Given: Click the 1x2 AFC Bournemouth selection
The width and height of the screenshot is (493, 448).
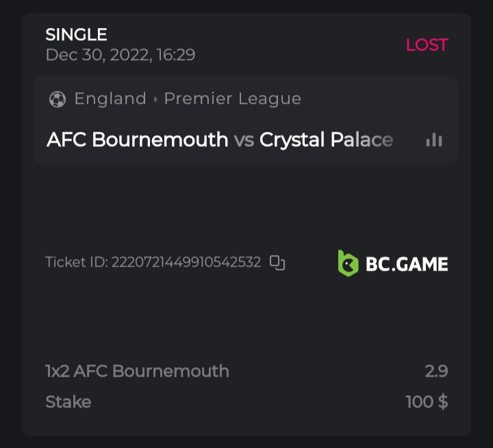Looking at the screenshot, I should (x=137, y=371).
